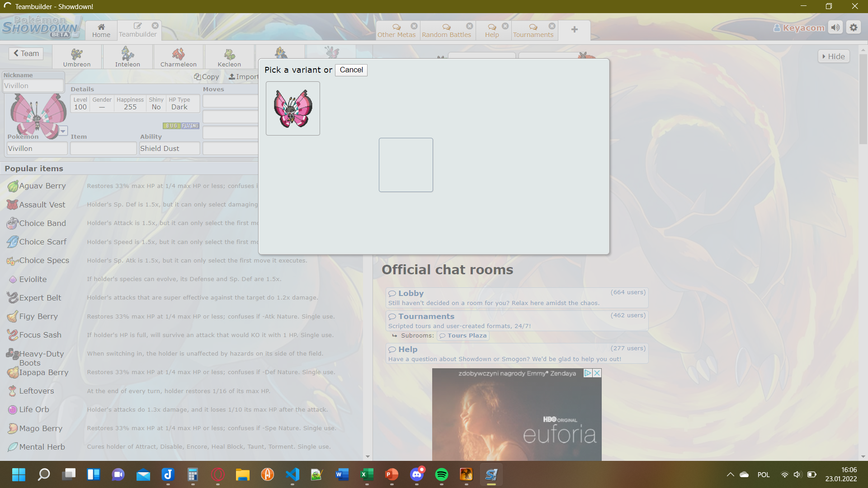Toggle the Shiny option

pos(156,103)
